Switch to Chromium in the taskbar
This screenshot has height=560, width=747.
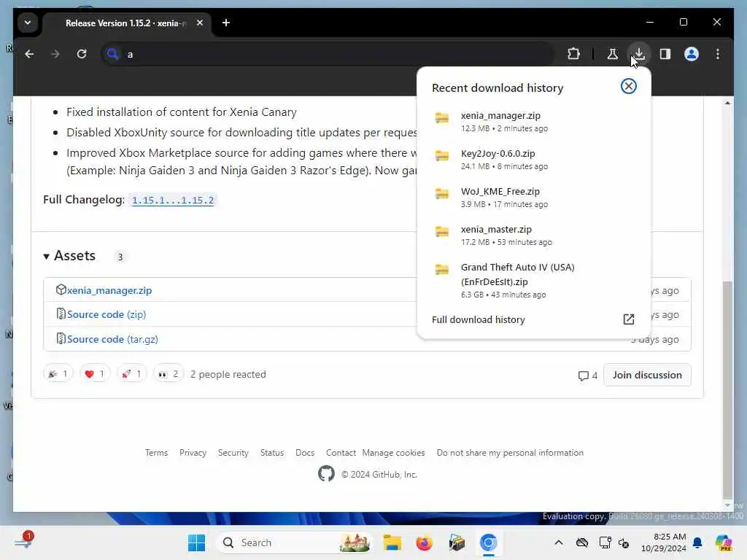click(488, 542)
